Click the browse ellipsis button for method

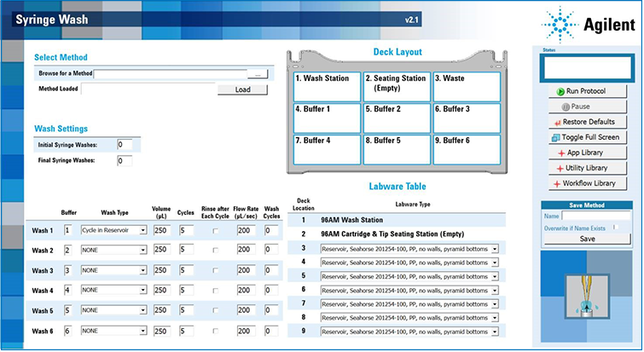pos(258,75)
